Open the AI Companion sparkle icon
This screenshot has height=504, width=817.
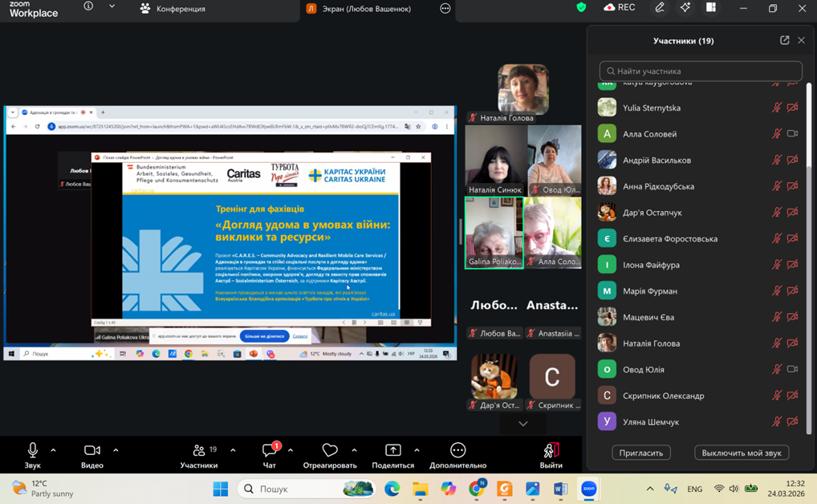point(685,8)
